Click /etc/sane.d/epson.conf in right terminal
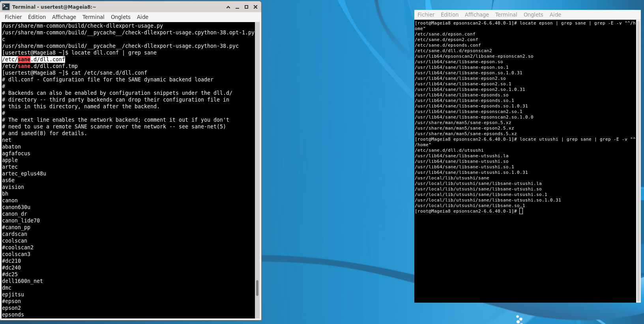Image resolution: width=644 pixels, height=324 pixels. click(445, 34)
